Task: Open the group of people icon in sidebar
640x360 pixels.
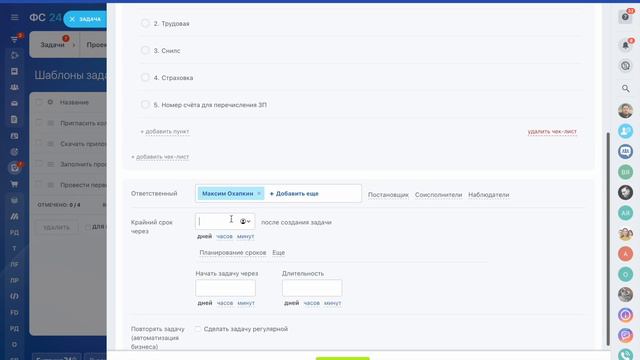Action: [14, 87]
